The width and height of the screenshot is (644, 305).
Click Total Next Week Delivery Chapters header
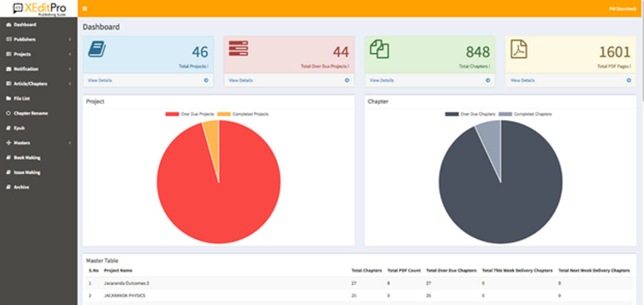pos(594,271)
